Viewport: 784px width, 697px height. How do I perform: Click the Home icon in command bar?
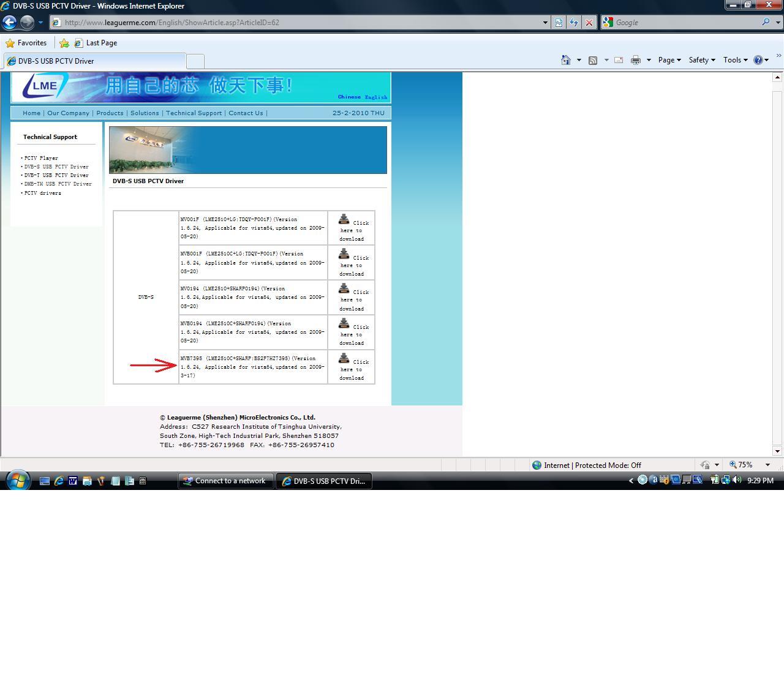click(566, 60)
